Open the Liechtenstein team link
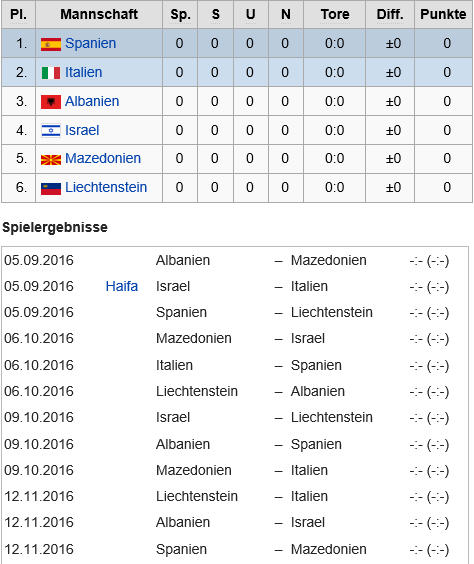Viewport: 474px width, 564px height. click(106, 187)
